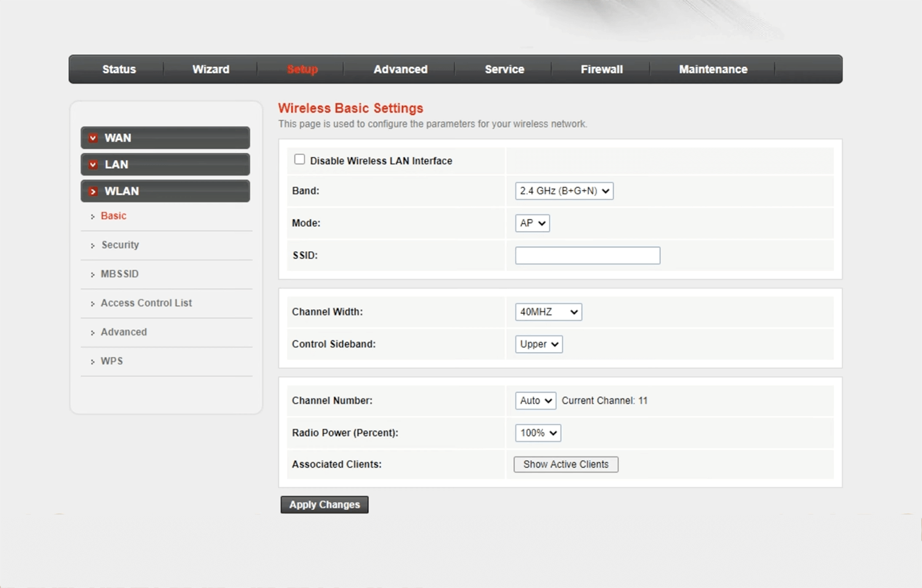Go to the Maintenance tab

[x=712, y=69]
